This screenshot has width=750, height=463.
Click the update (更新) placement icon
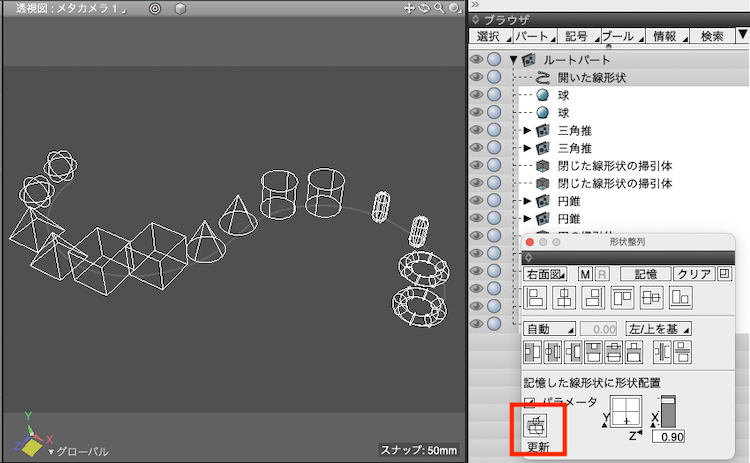(535, 426)
